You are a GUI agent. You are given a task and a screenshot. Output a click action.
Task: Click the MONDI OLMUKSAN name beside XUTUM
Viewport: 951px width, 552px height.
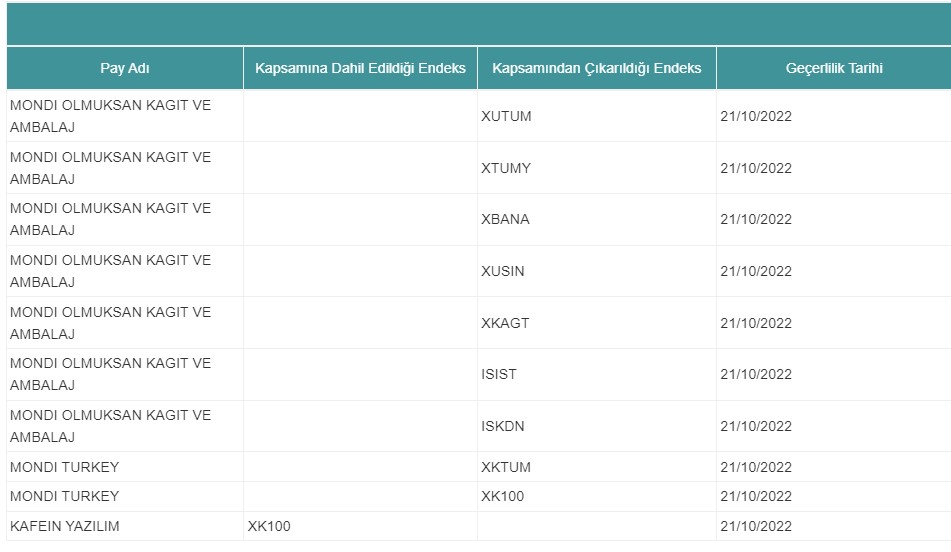[x=110, y=116]
